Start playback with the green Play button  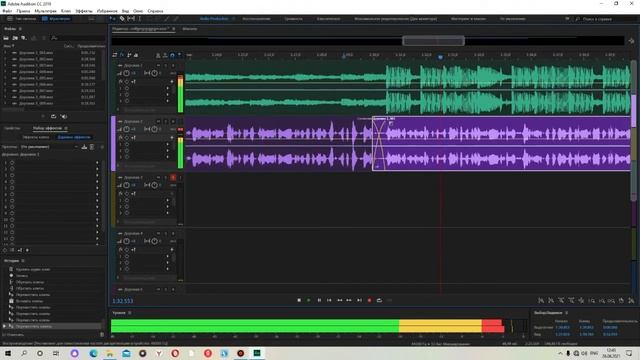tap(309, 300)
